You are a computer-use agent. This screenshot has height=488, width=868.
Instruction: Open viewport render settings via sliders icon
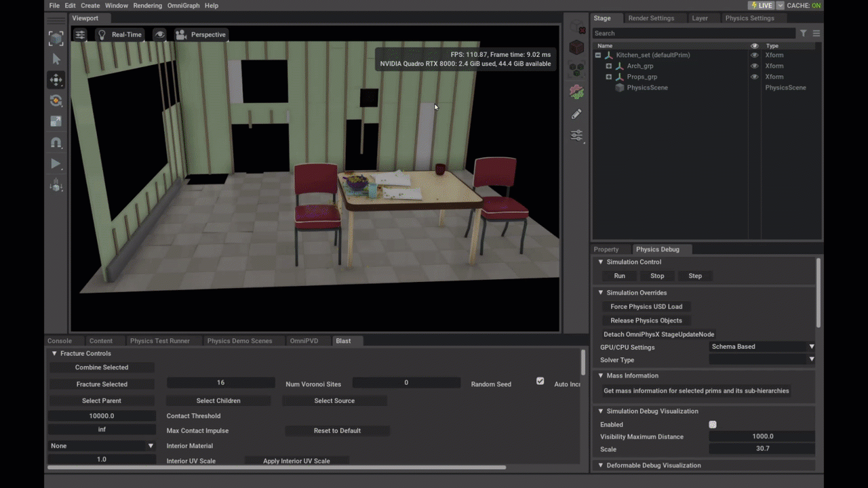pos(80,34)
